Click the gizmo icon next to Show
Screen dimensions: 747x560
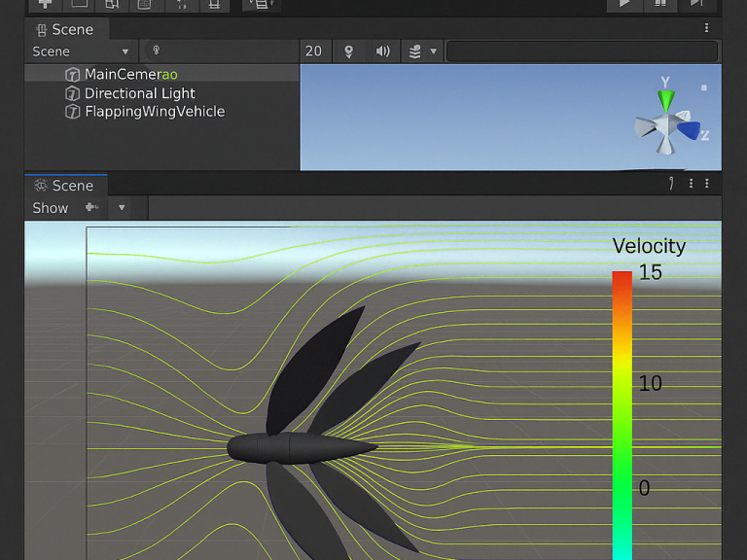click(92, 207)
